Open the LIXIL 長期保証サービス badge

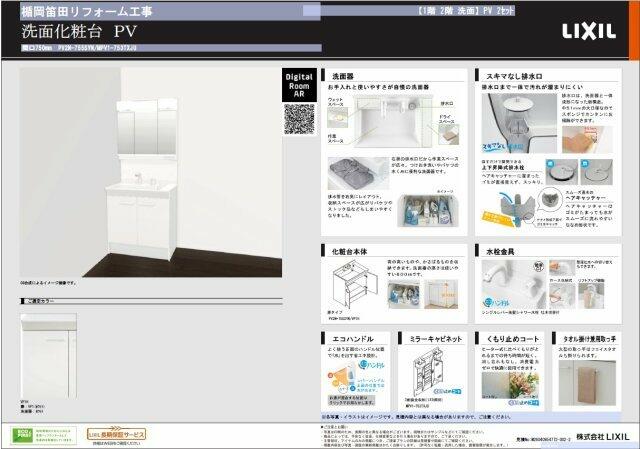(x=116, y=434)
